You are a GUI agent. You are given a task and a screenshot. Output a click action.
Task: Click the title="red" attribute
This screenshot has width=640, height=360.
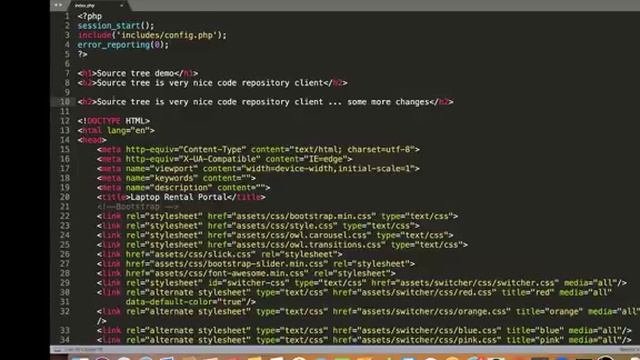click(x=527, y=292)
